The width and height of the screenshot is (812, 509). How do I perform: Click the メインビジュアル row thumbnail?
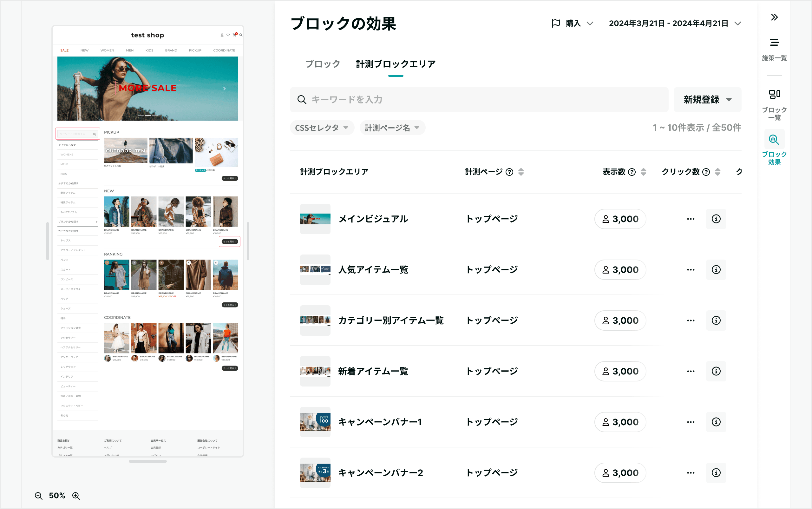(315, 219)
